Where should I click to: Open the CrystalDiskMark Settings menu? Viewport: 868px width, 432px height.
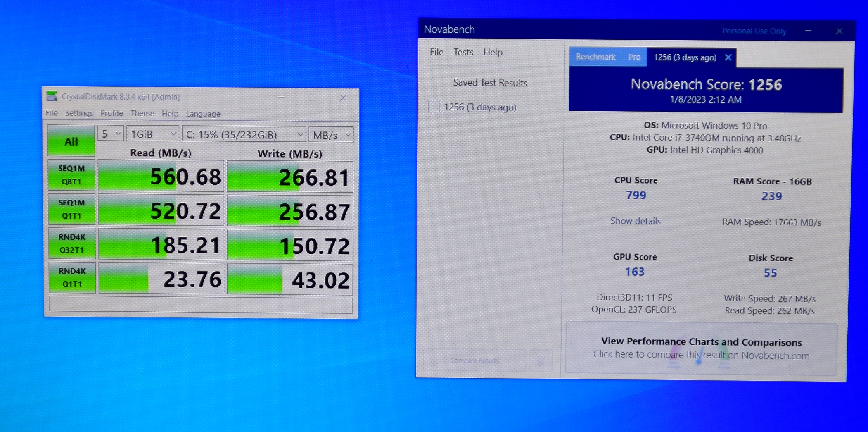tap(79, 113)
